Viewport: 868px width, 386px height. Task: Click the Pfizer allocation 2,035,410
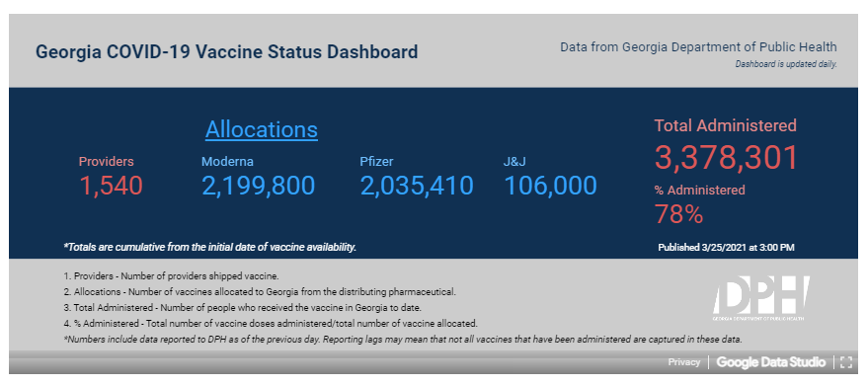pyautogui.click(x=417, y=186)
